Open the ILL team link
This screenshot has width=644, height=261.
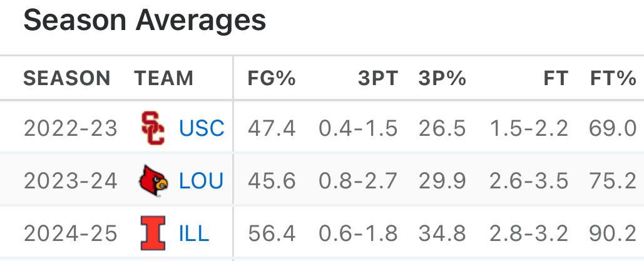[194, 233]
